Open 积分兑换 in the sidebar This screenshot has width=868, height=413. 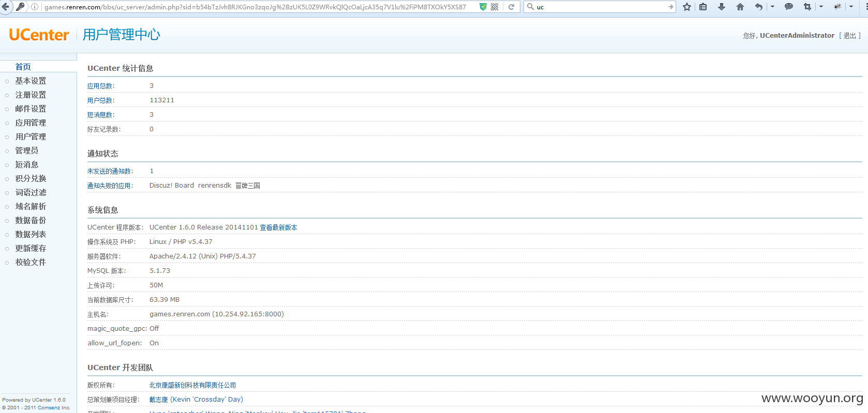31,178
